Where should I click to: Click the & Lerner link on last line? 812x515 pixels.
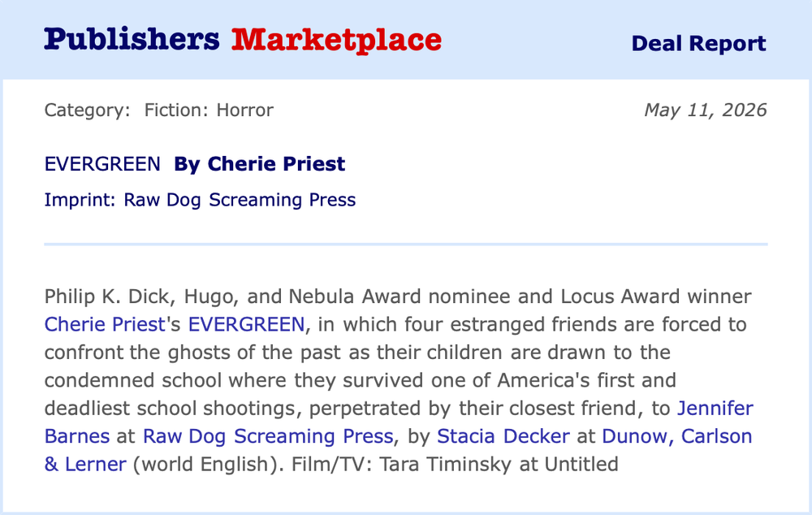coord(85,464)
